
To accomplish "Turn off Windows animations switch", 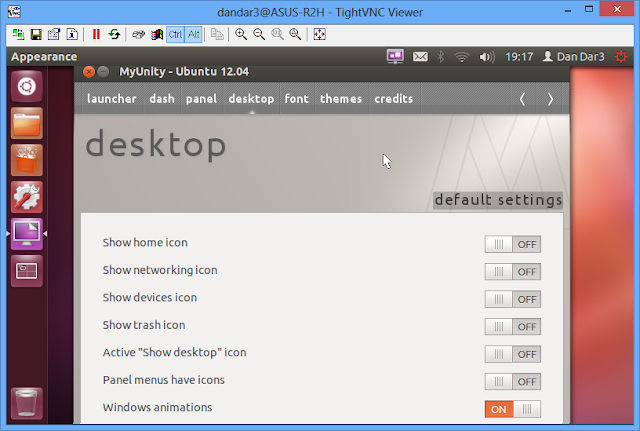I will (513, 409).
